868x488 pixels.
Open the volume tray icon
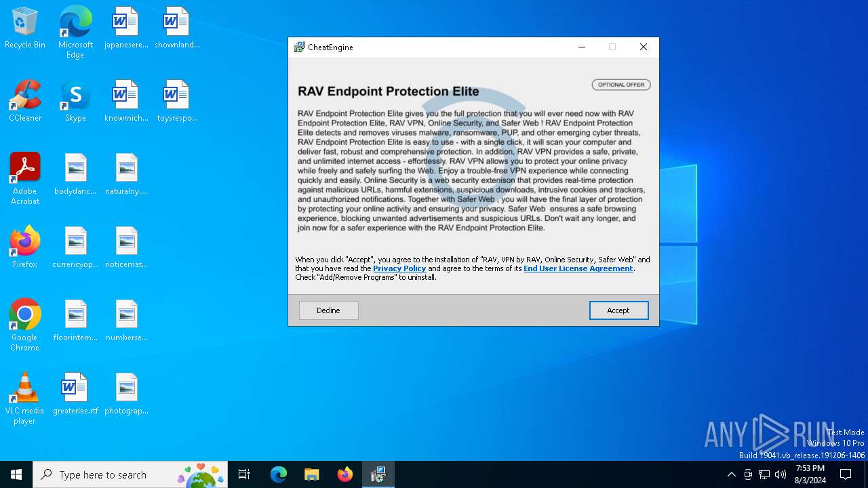click(781, 474)
